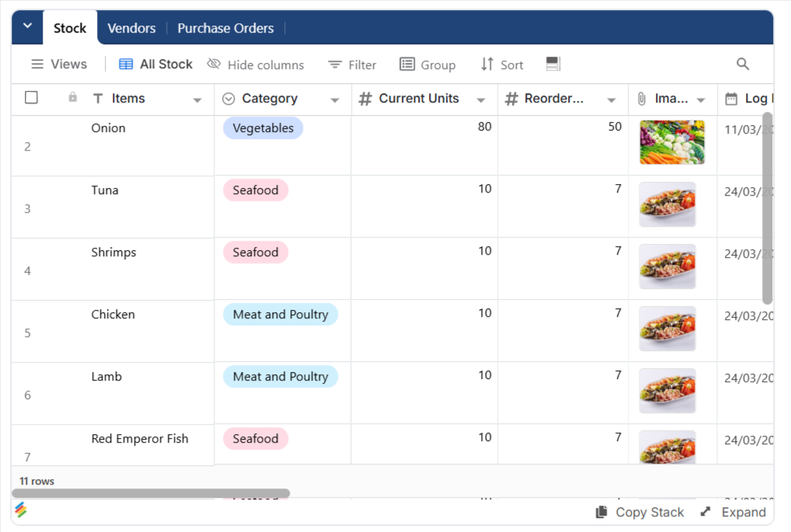This screenshot has height=532, width=791.
Task: Click the Expand button
Action: pos(733,513)
